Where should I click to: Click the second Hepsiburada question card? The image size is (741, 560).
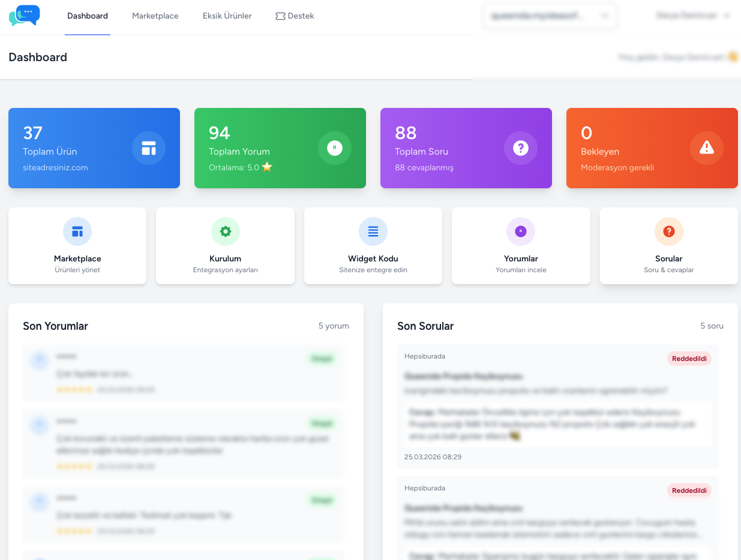point(558,516)
